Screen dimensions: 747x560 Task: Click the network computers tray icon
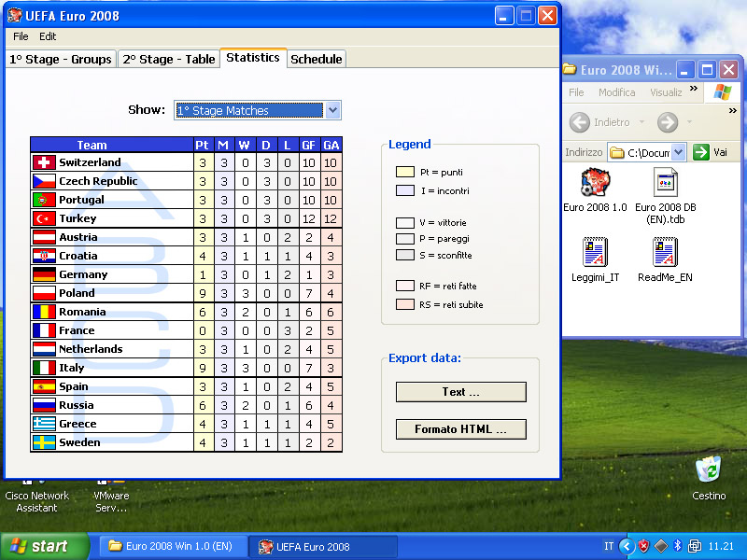[x=695, y=546]
